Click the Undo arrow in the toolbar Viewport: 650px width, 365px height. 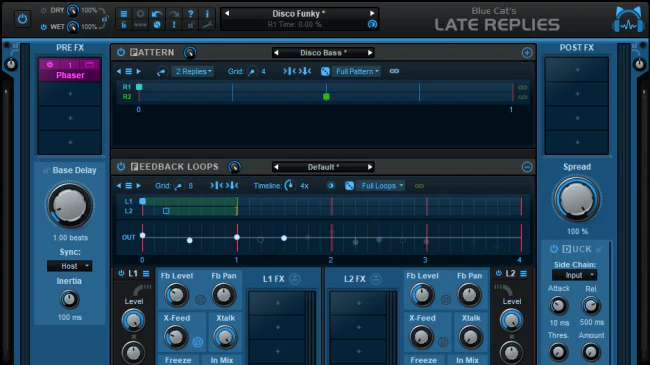(157, 14)
